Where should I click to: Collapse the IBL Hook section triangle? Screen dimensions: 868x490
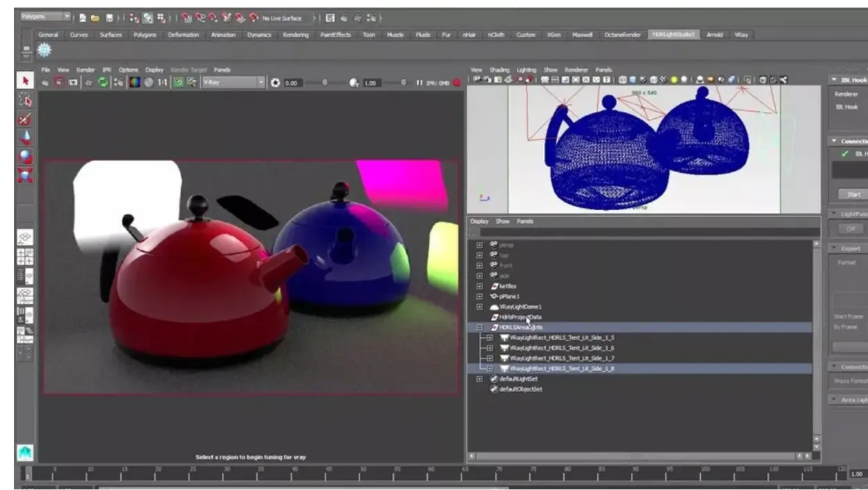(834, 80)
